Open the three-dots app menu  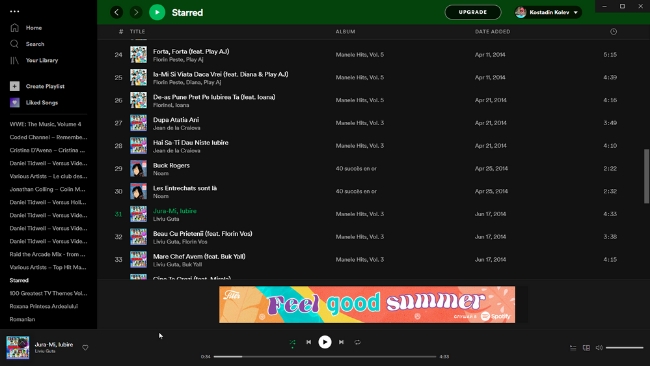[15, 12]
